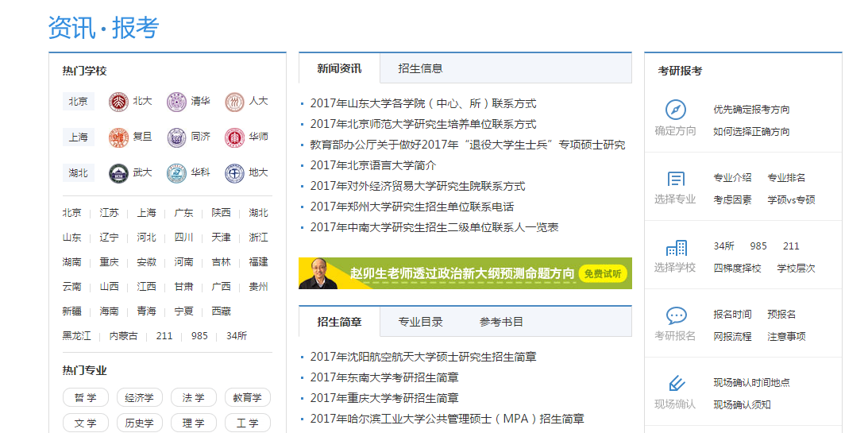Screen dimensions: 868x433
Task: Open 2017年沈阳航空航天大学硕士研究生招生简章 link
Action: tap(423, 358)
